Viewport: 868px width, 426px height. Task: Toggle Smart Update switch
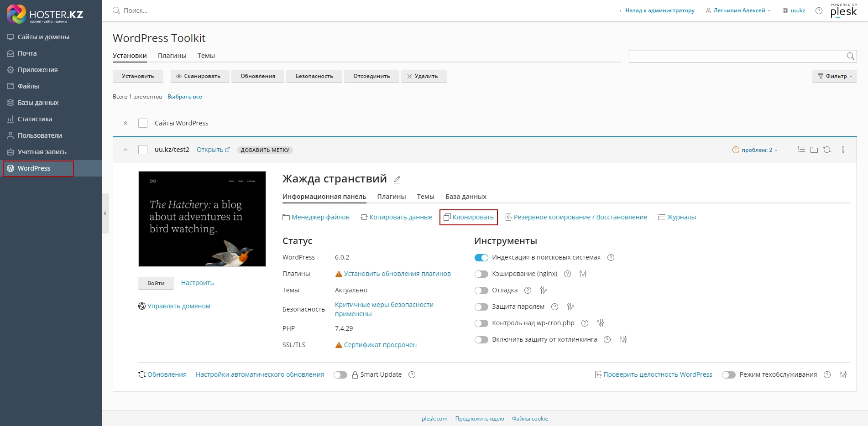340,375
